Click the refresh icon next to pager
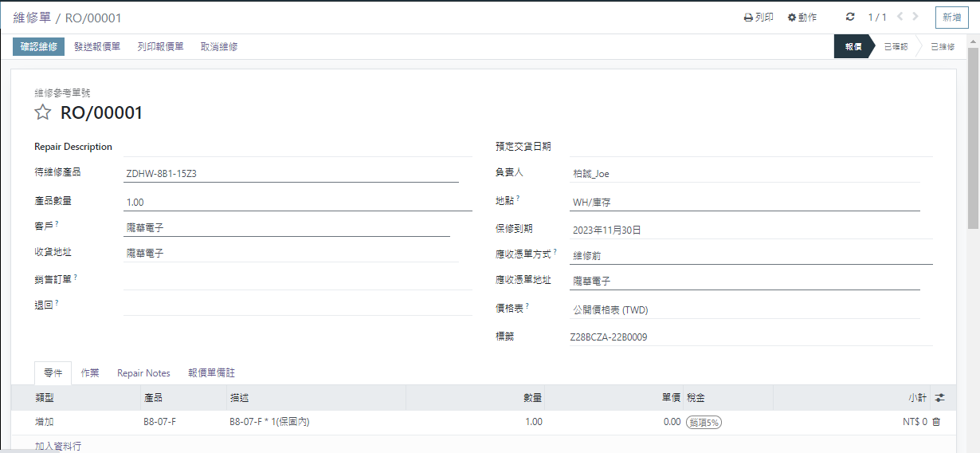The width and height of the screenshot is (980, 453). click(850, 17)
